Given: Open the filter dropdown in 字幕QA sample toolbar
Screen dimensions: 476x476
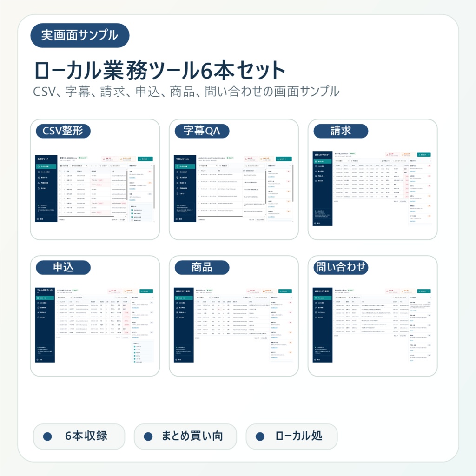Looking at the screenshot, I should coord(208,166).
